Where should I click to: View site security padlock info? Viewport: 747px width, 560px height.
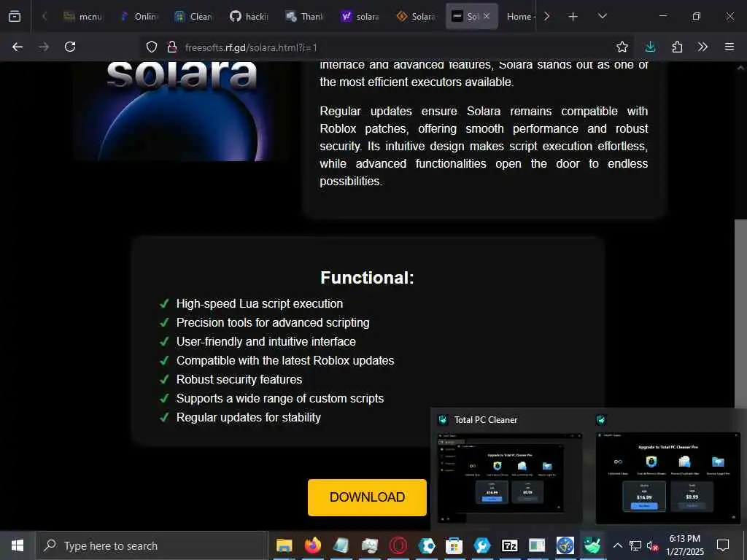[172, 47]
